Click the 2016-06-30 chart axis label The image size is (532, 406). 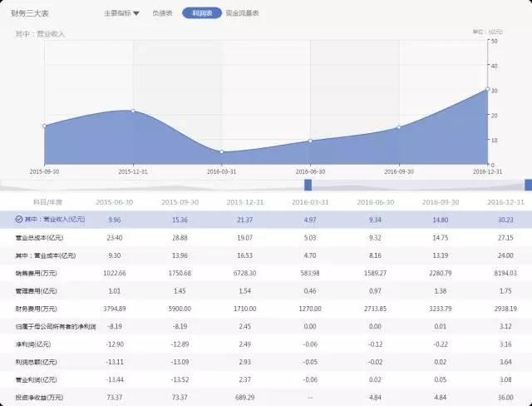pos(310,171)
